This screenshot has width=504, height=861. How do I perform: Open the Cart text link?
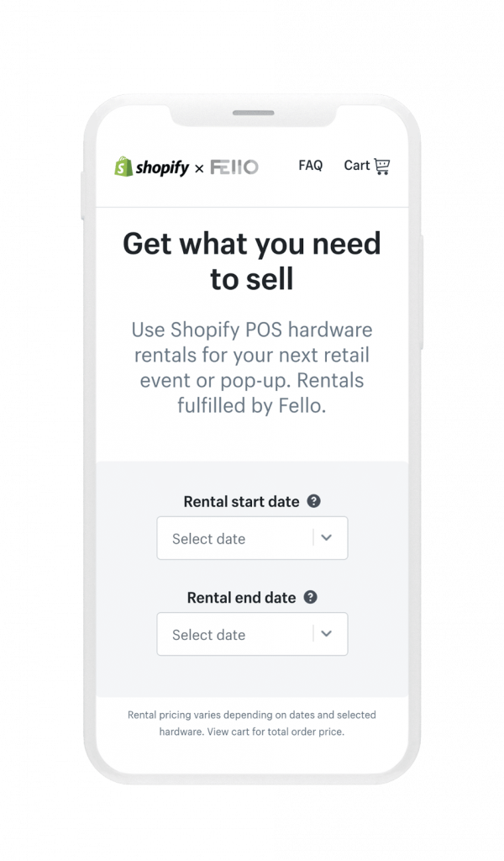[356, 166]
